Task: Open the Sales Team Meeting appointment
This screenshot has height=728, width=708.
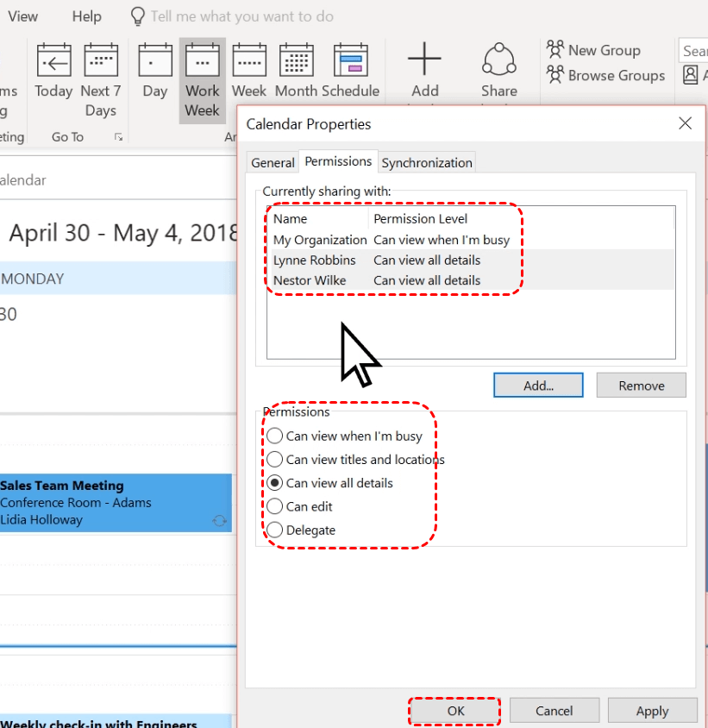Action: coord(116,503)
